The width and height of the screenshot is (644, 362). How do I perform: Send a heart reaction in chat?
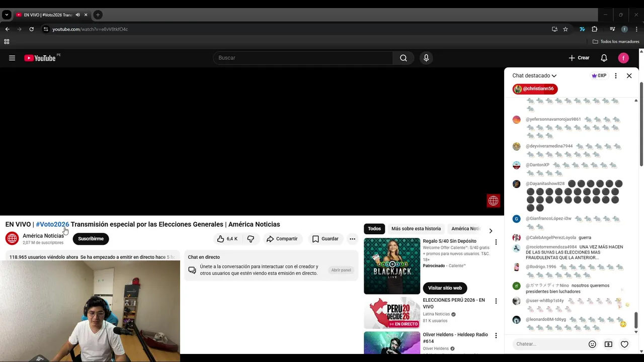click(624, 344)
